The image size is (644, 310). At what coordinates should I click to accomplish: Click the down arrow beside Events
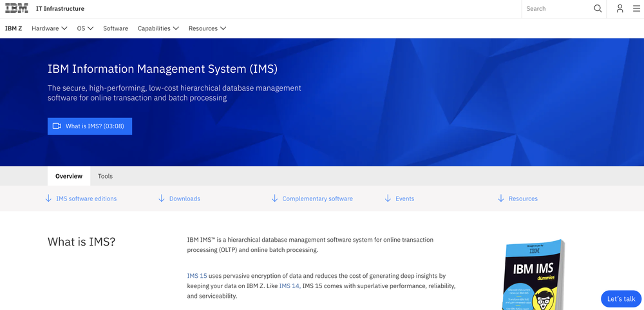[388, 199]
